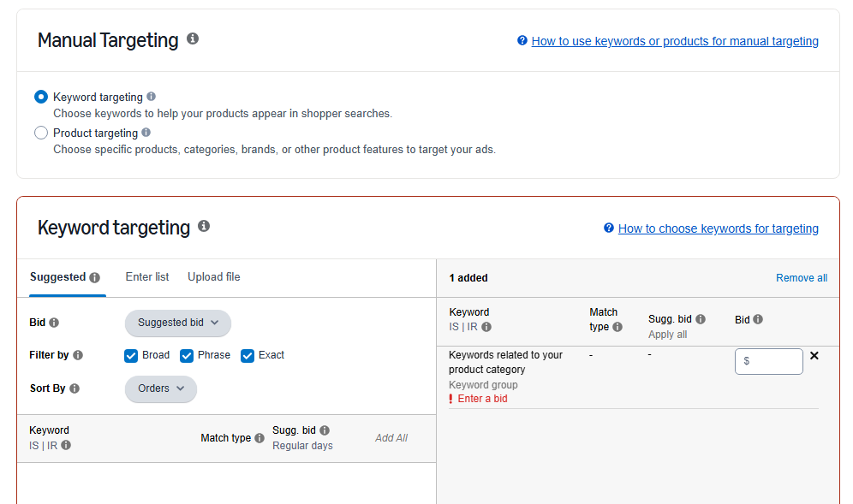Screen dimensions: 853x504
Task: Click the bid dollar input field
Action: pyautogui.click(x=769, y=361)
